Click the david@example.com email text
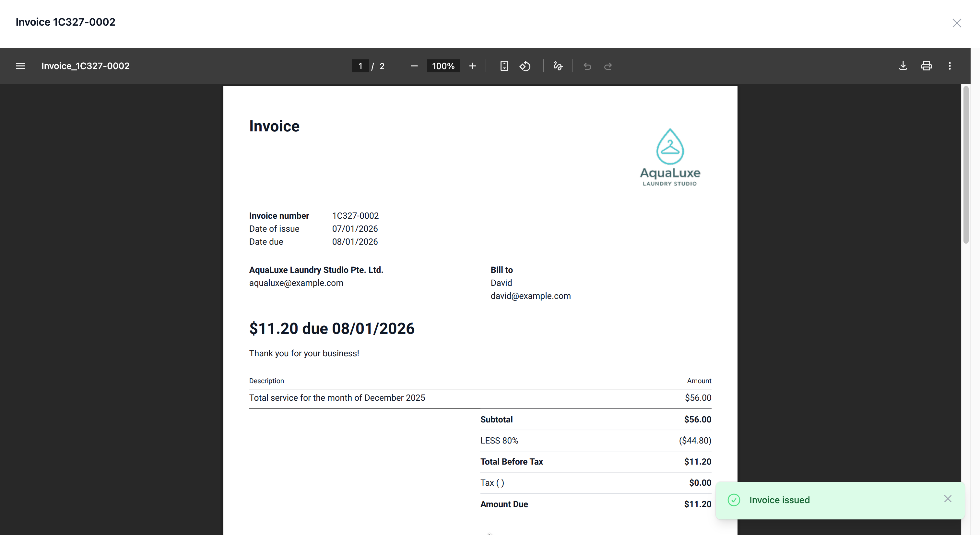This screenshot has width=980, height=535. [x=530, y=296]
